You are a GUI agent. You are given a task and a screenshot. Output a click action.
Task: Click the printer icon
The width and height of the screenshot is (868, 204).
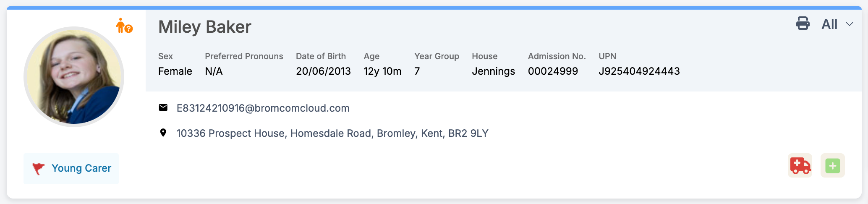[x=803, y=24]
